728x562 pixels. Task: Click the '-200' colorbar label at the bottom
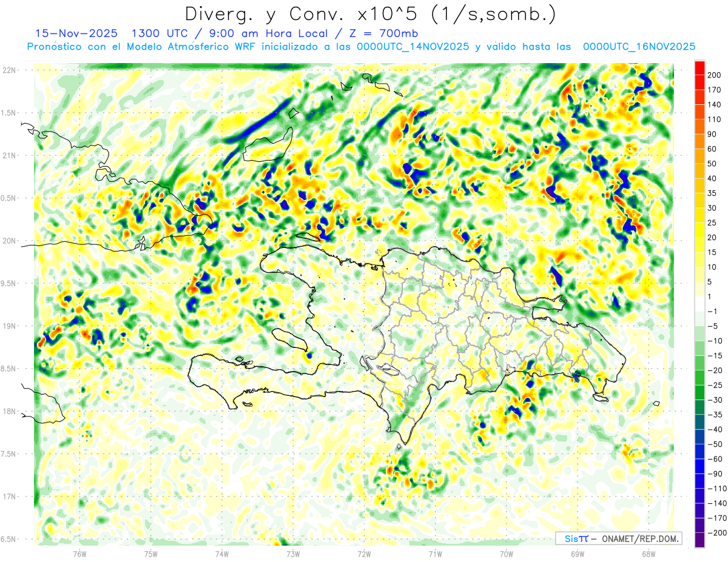click(x=717, y=533)
